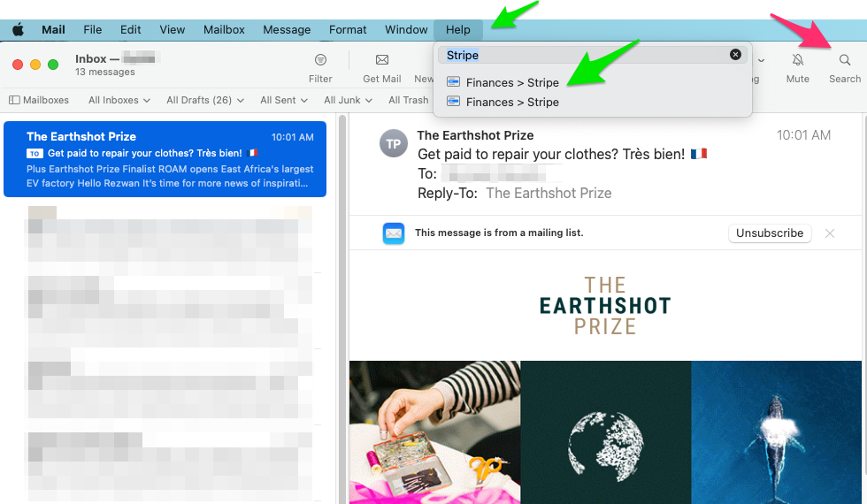Image resolution: width=867 pixels, height=504 pixels.
Task: Select The Earthshot Prize message in list
Action: click(x=165, y=159)
